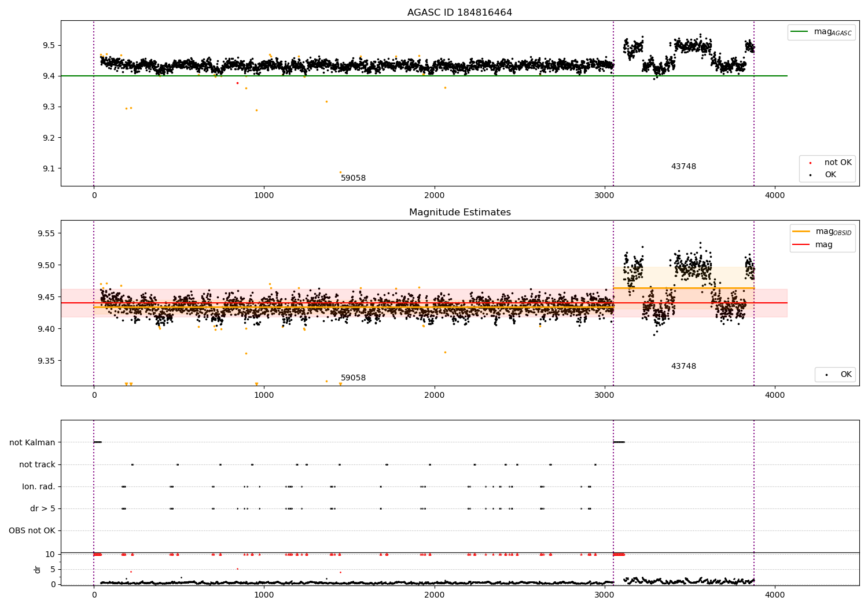
Task: Click the 4000 x-axis tick on bottom plot
Action: (x=775, y=595)
